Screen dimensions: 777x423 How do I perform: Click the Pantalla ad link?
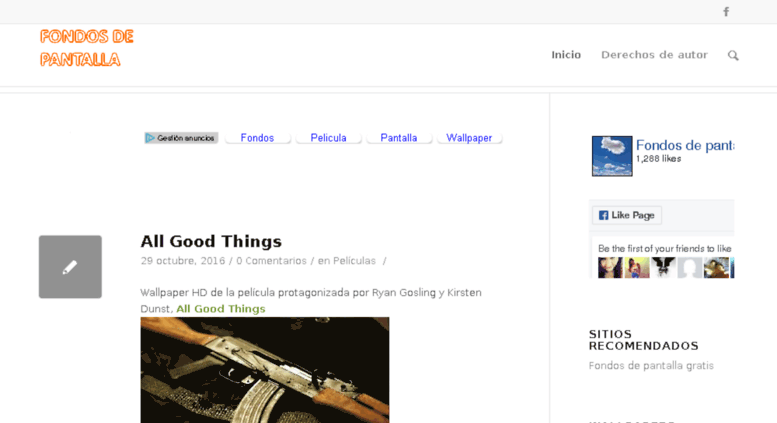(x=398, y=138)
